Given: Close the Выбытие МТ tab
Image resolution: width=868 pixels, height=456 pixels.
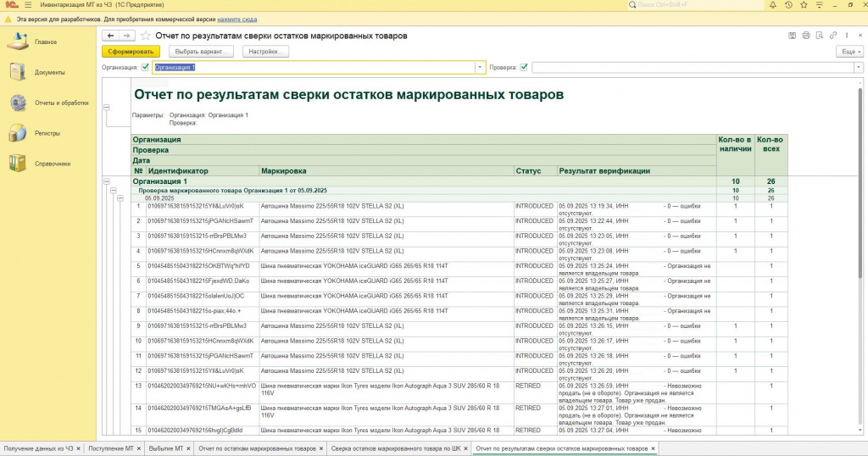Looking at the screenshot, I should click(x=189, y=449).
